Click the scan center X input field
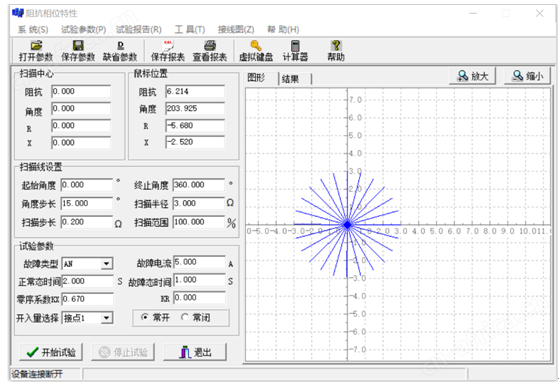The image size is (559, 386). pos(81,143)
